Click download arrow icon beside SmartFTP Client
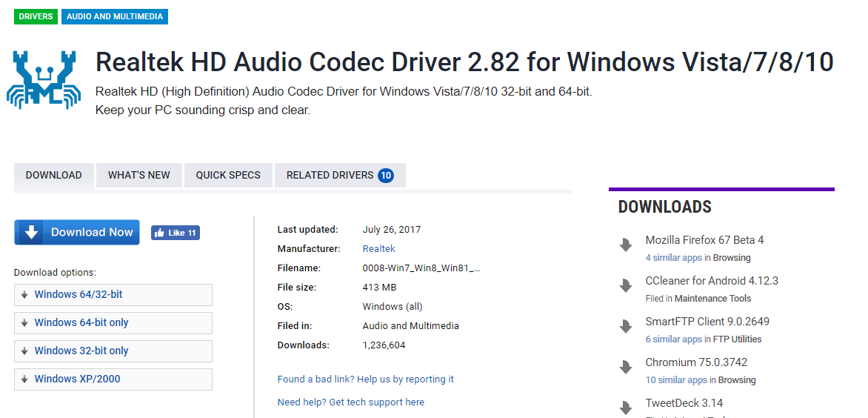 (x=626, y=327)
